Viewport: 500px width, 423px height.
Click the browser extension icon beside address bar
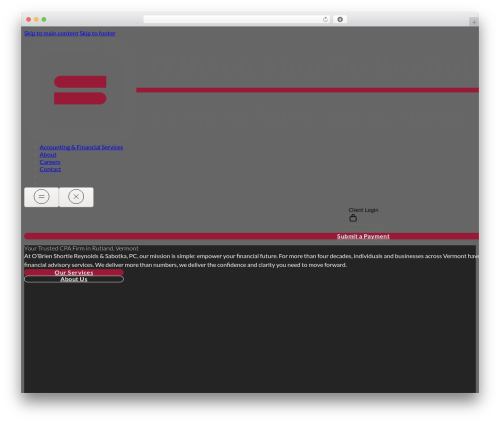point(340,20)
